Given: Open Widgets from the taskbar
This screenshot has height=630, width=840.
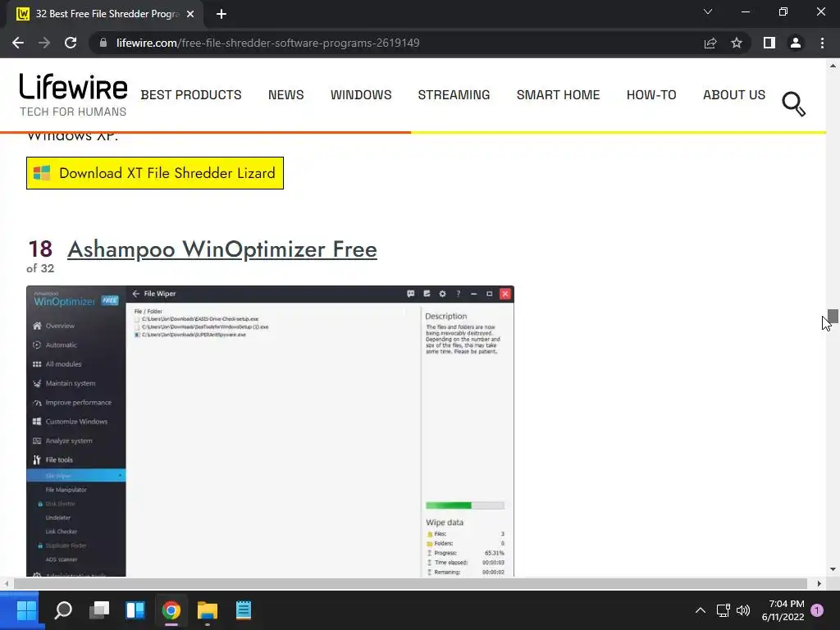Looking at the screenshot, I should coord(135,610).
